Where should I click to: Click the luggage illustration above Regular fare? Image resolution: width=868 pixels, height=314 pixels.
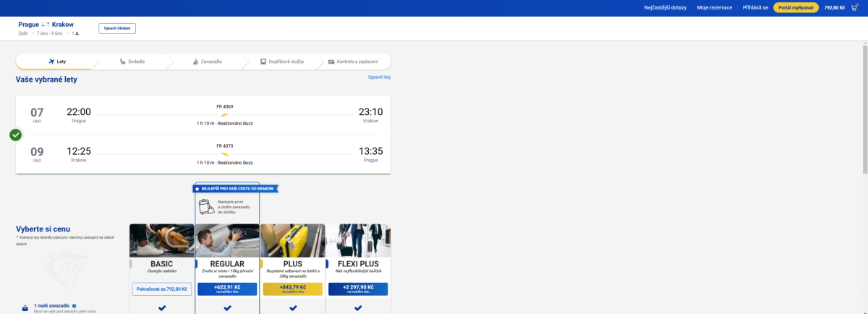207,207
